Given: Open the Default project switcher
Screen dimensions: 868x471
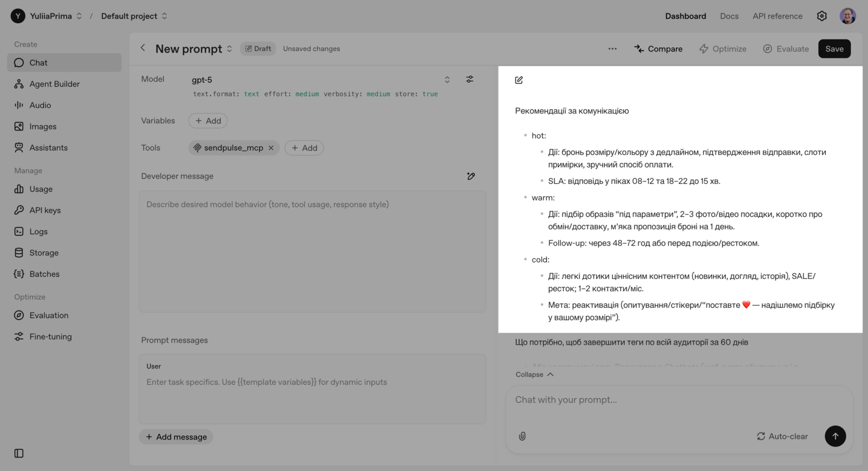Looking at the screenshot, I should pos(134,16).
